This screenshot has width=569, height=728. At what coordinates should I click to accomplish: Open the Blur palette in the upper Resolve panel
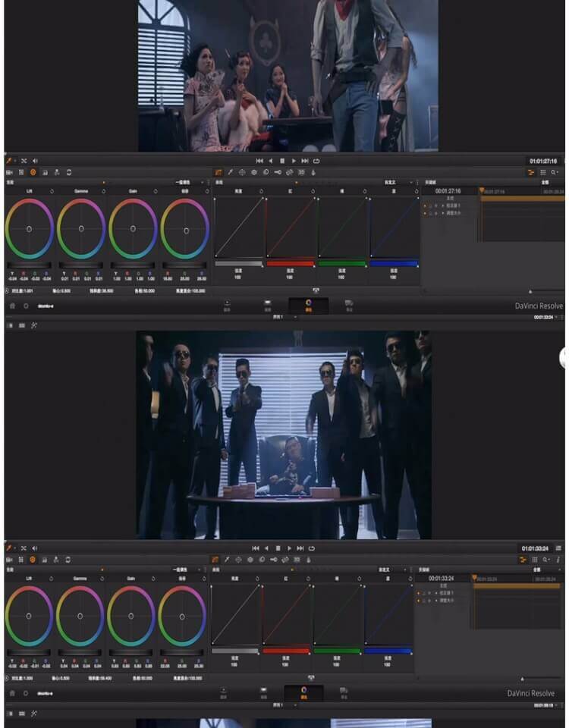tap(266, 172)
